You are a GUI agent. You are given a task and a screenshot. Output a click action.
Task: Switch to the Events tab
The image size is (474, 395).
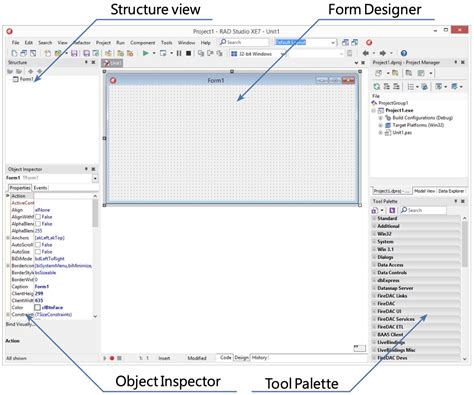(x=40, y=188)
